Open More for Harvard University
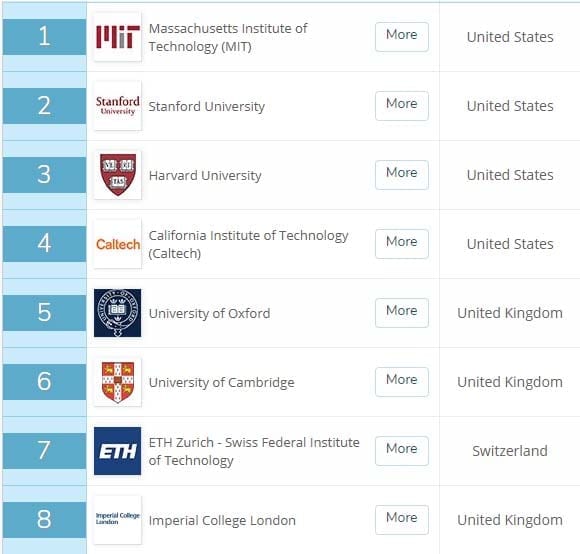 (402, 175)
